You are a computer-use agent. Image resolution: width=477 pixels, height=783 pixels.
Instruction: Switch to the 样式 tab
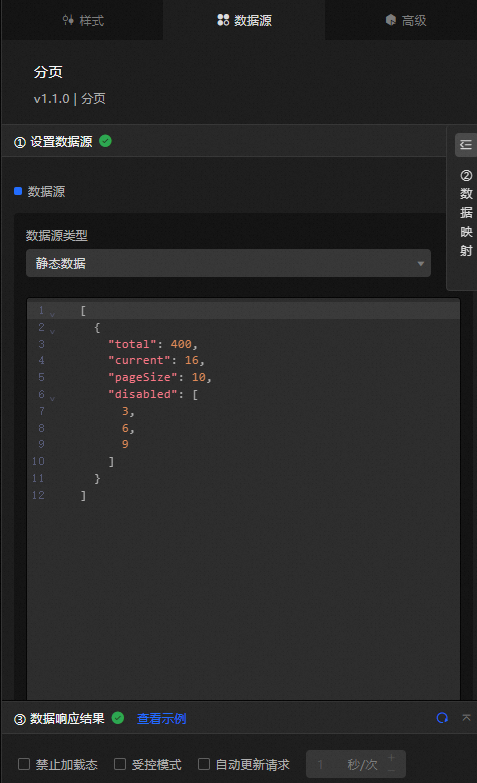[83, 20]
